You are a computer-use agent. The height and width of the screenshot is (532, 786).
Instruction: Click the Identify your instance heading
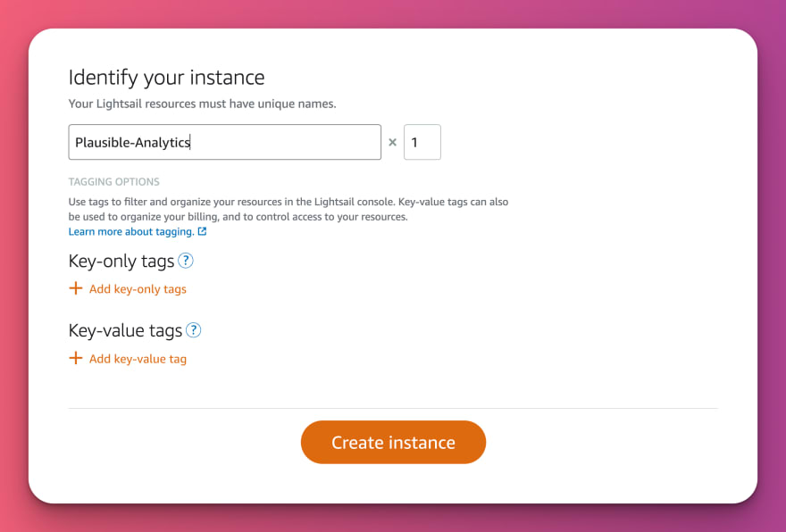(166, 78)
